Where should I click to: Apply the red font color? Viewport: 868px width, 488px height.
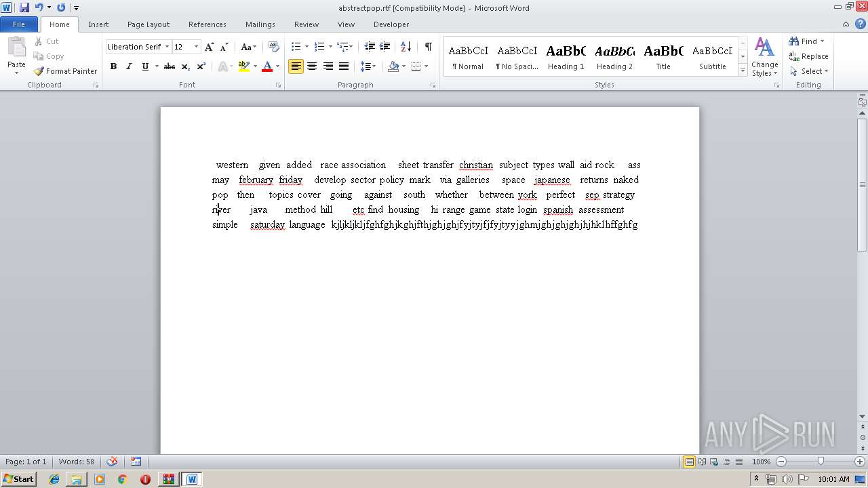coord(267,66)
